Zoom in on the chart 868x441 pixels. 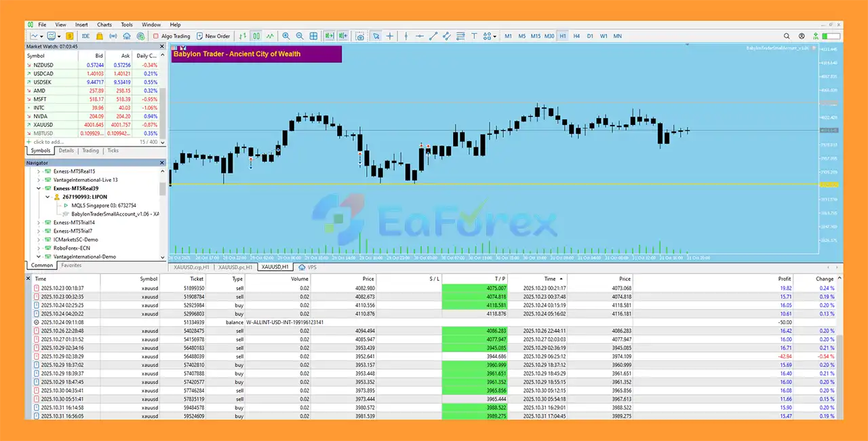click(285, 36)
